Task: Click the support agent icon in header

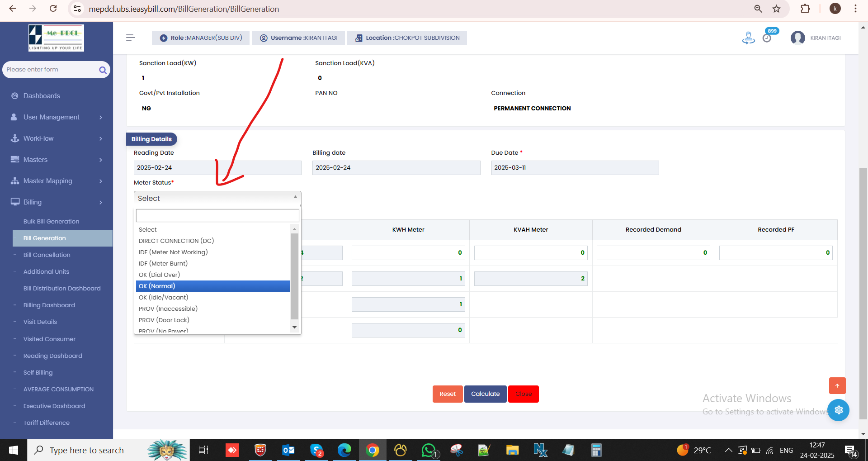Action: [x=748, y=38]
